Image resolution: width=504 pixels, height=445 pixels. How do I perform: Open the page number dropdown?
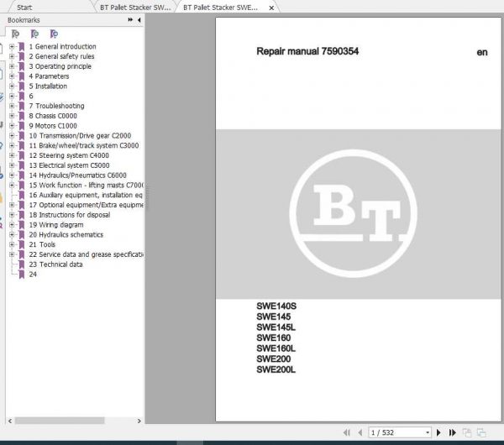(x=428, y=432)
